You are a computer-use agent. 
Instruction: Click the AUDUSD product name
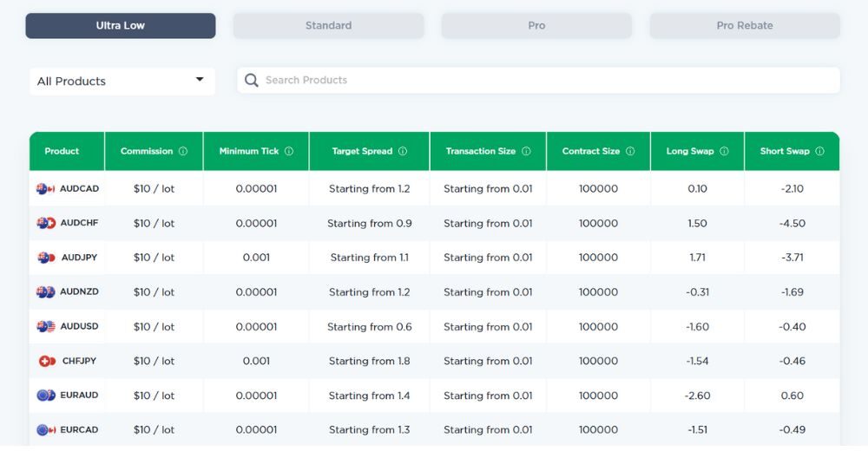tap(79, 327)
